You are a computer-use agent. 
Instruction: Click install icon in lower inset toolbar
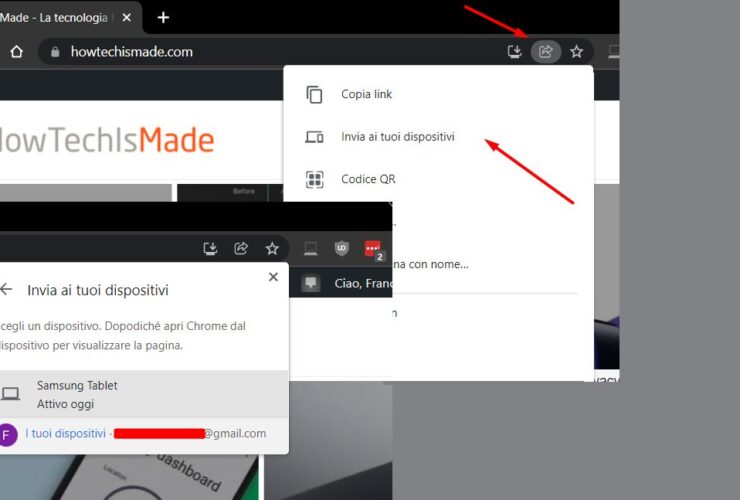coord(210,248)
